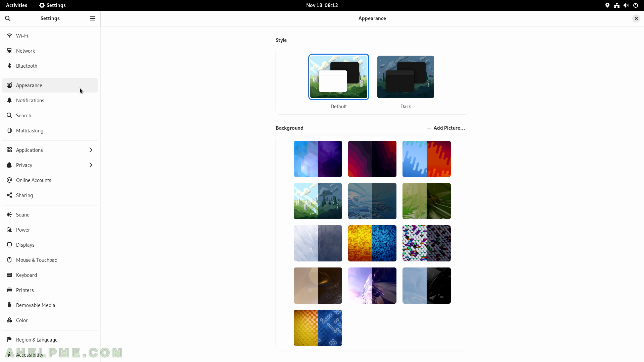
Task: Expand the Privacy submenu chevron
Action: pyautogui.click(x=91, y=165)
